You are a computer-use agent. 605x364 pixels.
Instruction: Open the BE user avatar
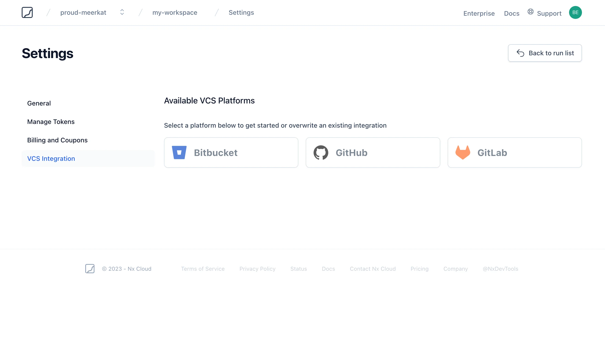click(576, 12)
